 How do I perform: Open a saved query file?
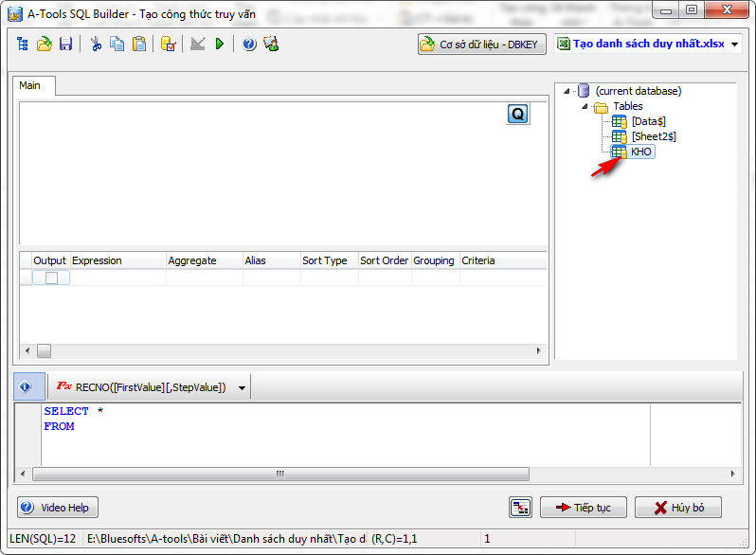tap(44, 45)
